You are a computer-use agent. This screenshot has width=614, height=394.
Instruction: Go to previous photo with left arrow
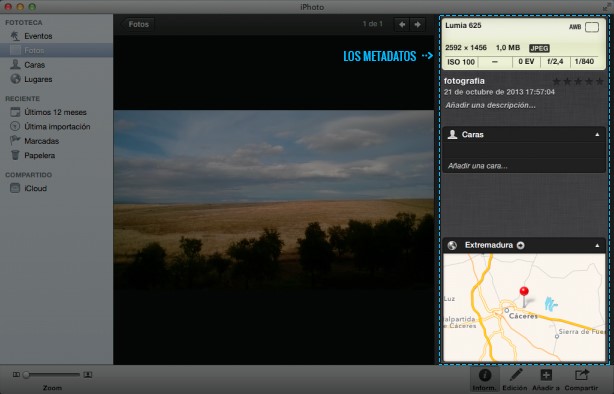(402, 24)
